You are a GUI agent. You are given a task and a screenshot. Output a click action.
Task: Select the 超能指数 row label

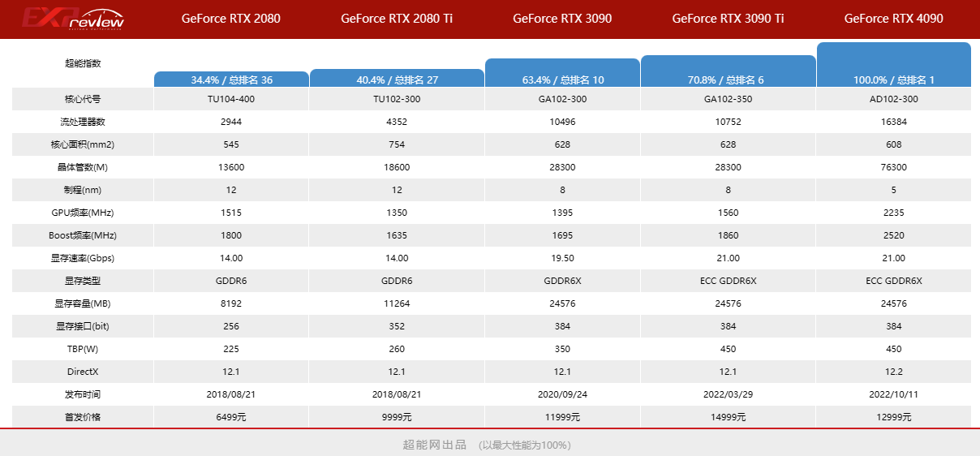[x=83, y=63]
